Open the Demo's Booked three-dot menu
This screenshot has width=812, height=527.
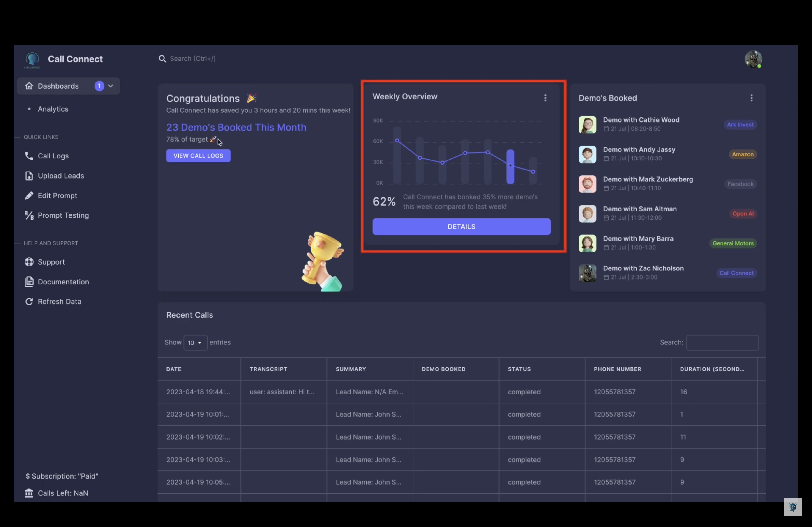pyautogui.click(x=751, y=98)
